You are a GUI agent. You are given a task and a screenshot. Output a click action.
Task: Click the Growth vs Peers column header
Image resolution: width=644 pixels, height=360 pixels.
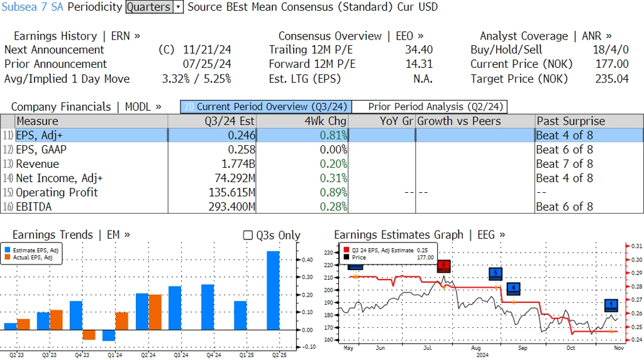[475, 121]
